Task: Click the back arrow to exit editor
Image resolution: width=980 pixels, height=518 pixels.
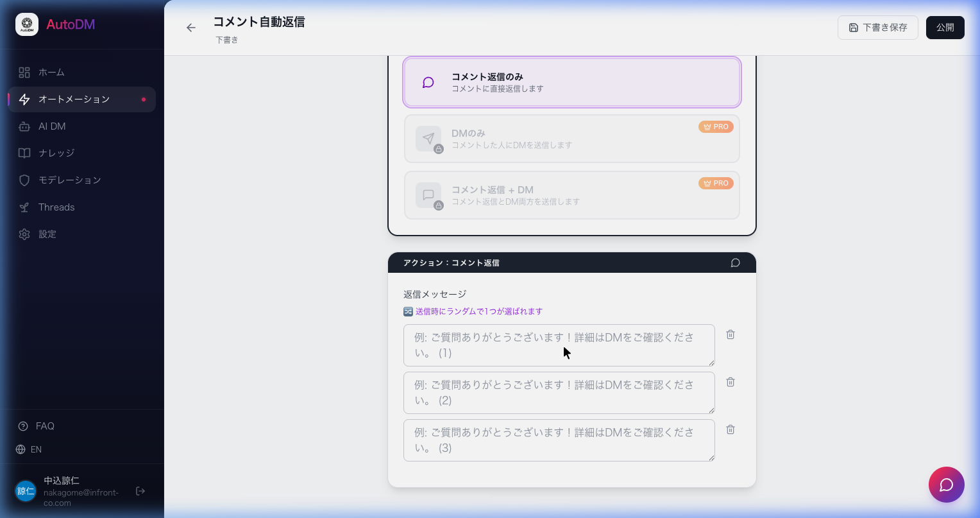Action: point(191,28)
